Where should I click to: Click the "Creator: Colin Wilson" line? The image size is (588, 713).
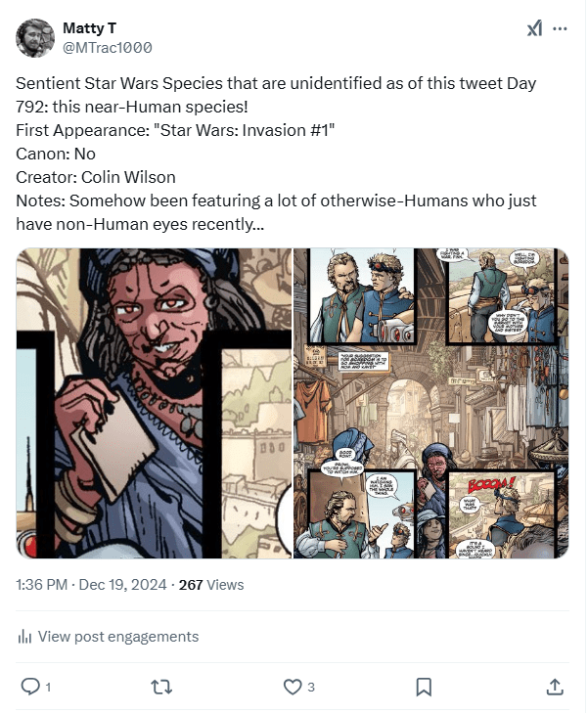95,176
